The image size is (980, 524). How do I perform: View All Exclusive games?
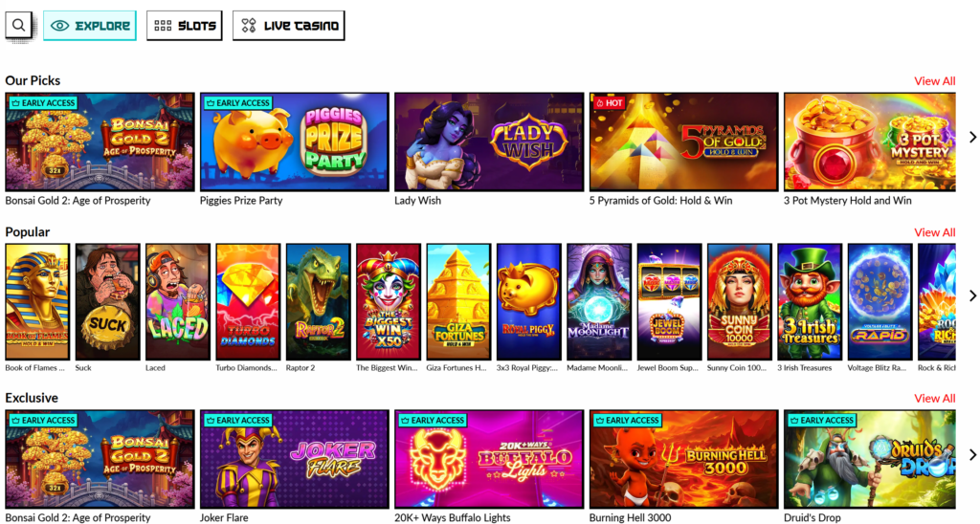pos(934,399)
